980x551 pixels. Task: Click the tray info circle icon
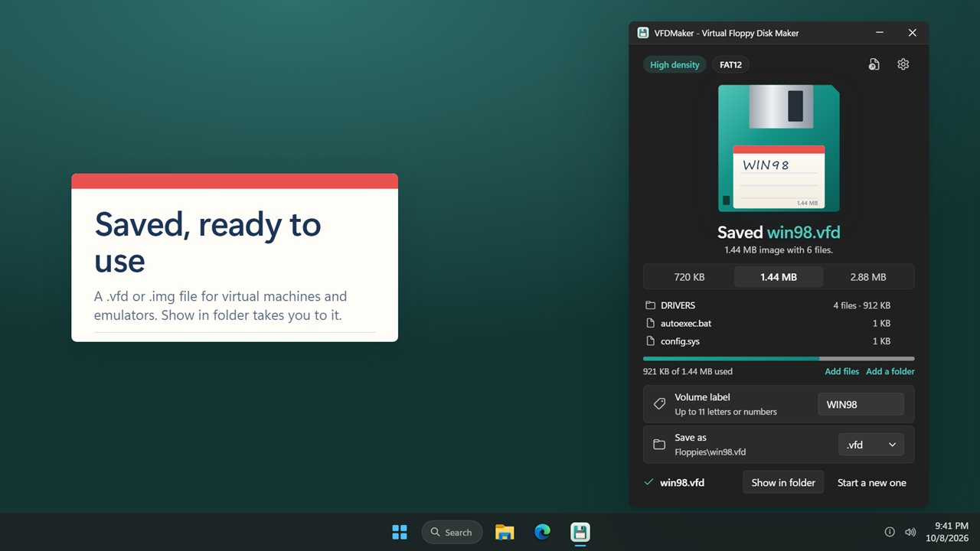click(x=890, y=532)
